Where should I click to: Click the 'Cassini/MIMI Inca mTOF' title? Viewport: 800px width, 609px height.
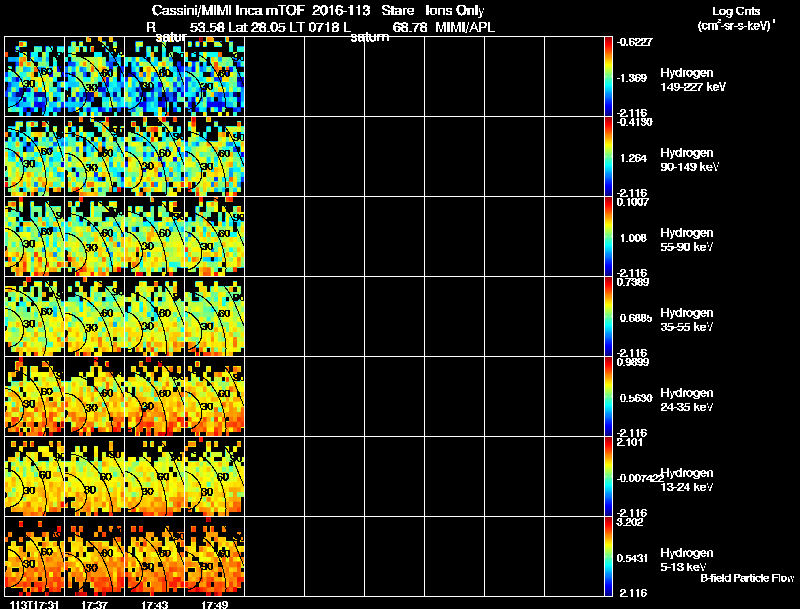click(x=228, y=10)
